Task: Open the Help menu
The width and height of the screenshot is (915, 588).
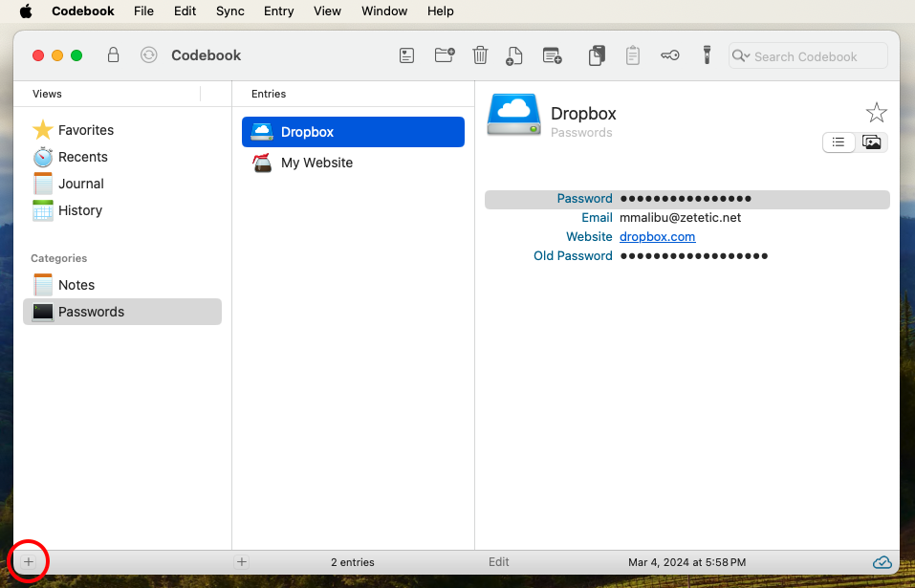Action: tap(441, 11)
